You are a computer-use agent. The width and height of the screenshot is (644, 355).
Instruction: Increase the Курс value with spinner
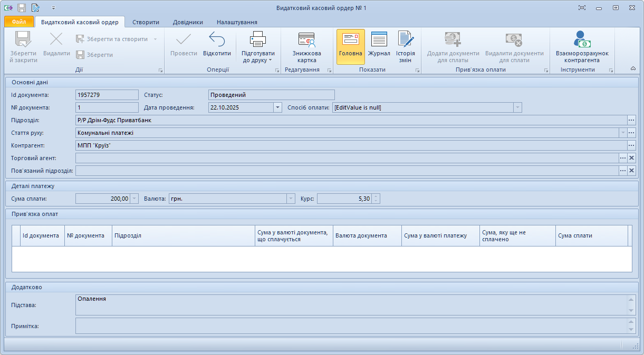point(376,196)
